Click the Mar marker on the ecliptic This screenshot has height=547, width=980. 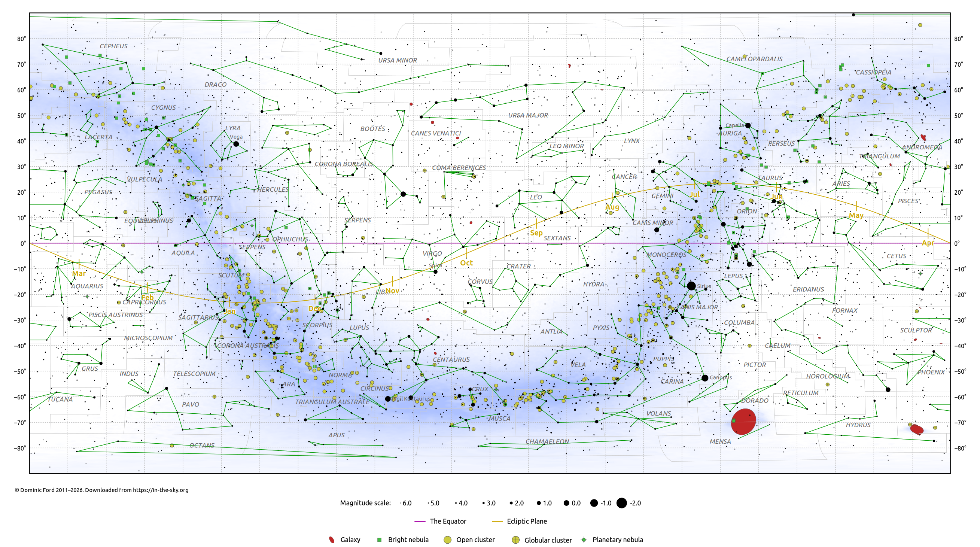click(79, 273)
